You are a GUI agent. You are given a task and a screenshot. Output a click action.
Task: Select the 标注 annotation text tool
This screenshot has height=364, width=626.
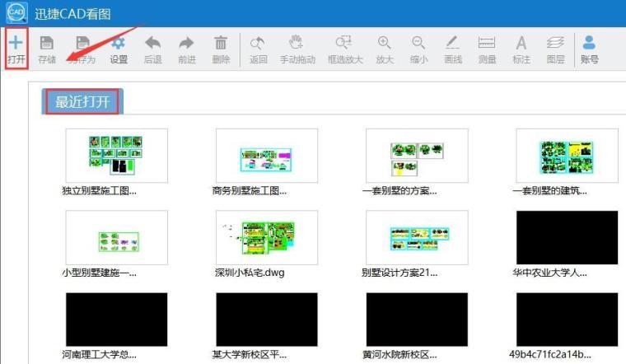click(521, 43)
